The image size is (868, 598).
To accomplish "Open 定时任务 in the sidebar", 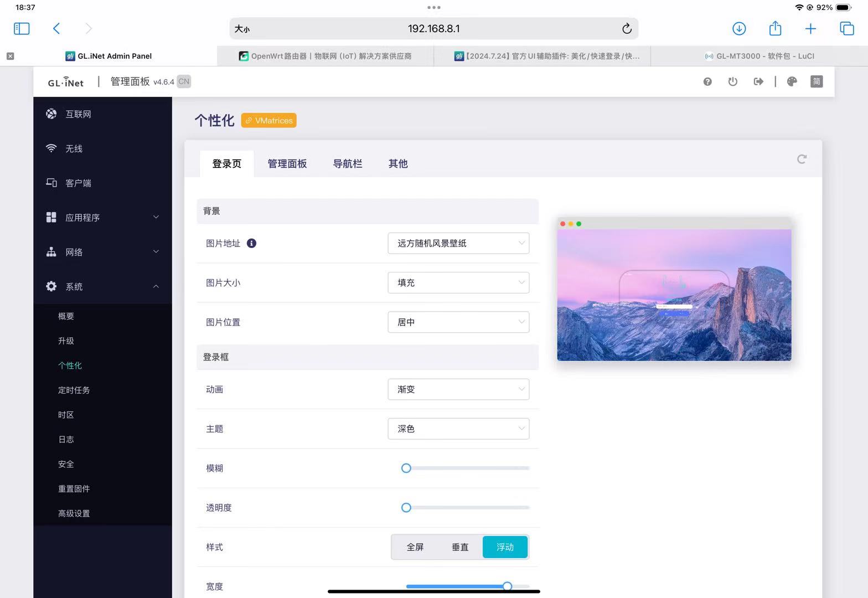I will 74,390.
